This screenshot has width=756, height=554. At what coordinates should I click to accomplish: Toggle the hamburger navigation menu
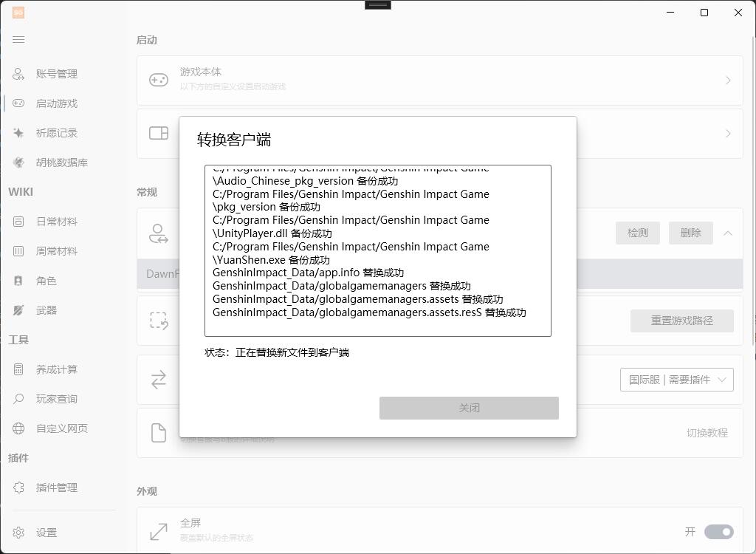[18, 40]
